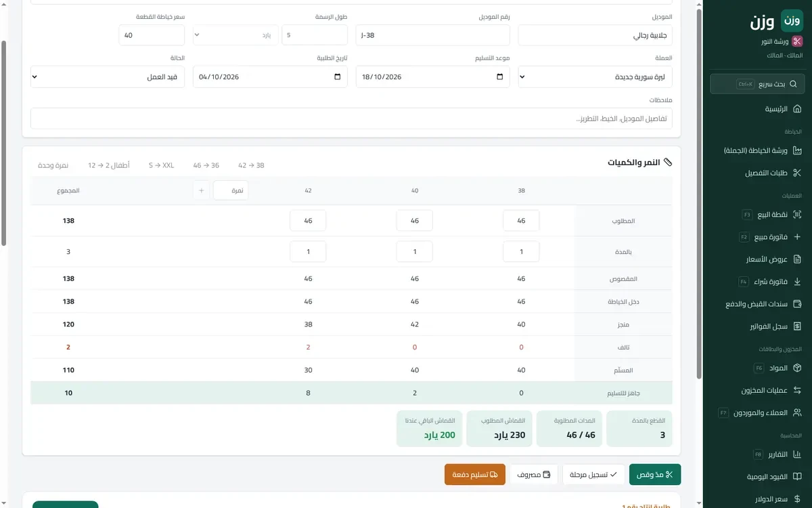Open ورشة الخياطة (الجملة) workshop icon
The image size is (812, 508).
click(797, 150)
